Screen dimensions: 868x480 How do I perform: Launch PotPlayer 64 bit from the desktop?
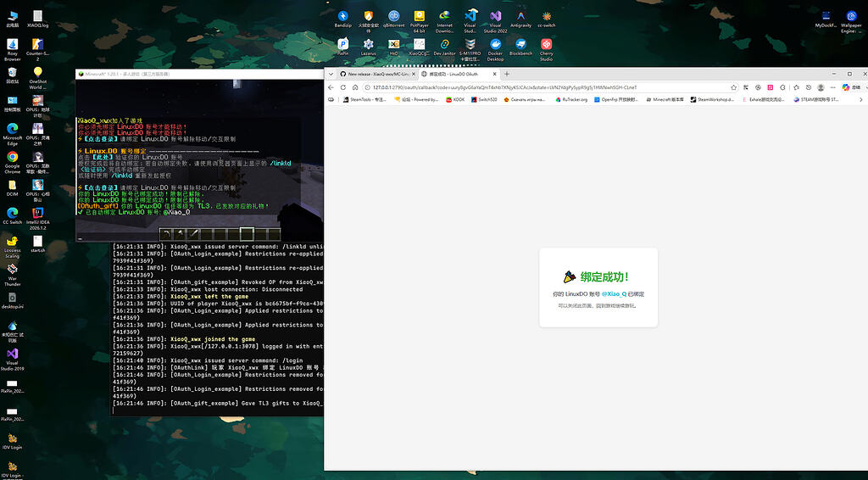coord(419,21)
